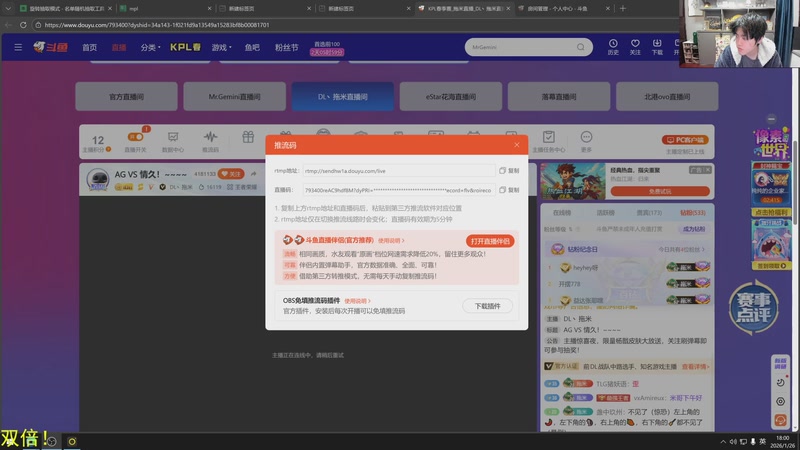This screenshot has height=450, width=800.
Task: Click the streamer avatar next to AG VS 情久
Action: pyautogui.click(x=97, y=179)
